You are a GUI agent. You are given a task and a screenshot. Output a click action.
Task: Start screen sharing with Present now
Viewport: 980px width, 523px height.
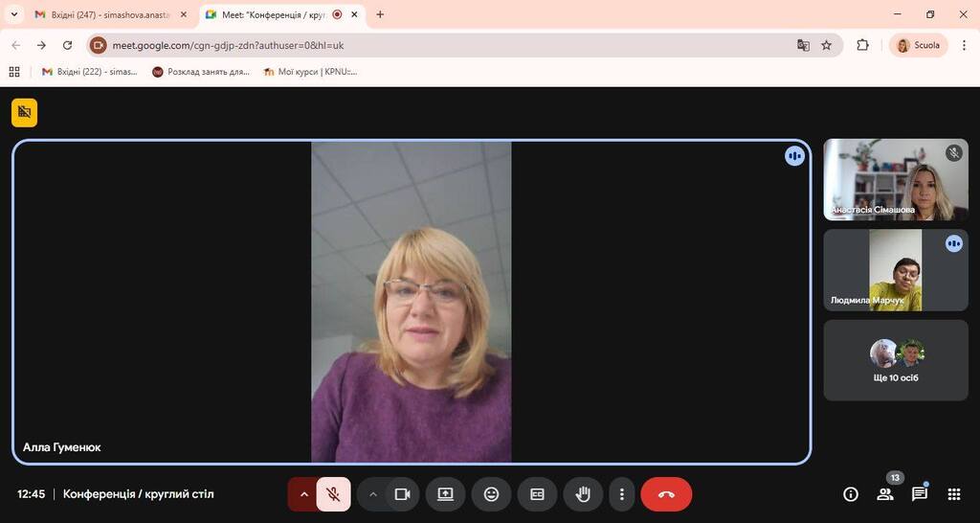[445, 494]
